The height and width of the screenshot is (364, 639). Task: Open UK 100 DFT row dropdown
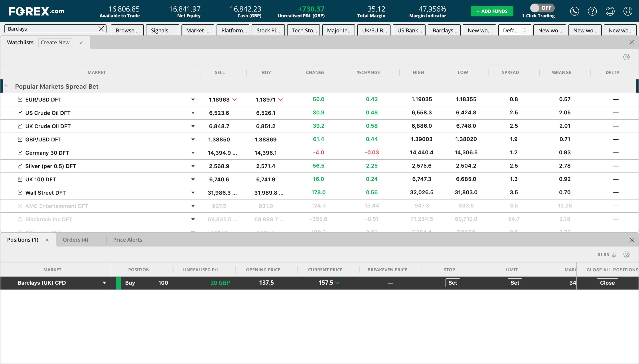point(193,179)
